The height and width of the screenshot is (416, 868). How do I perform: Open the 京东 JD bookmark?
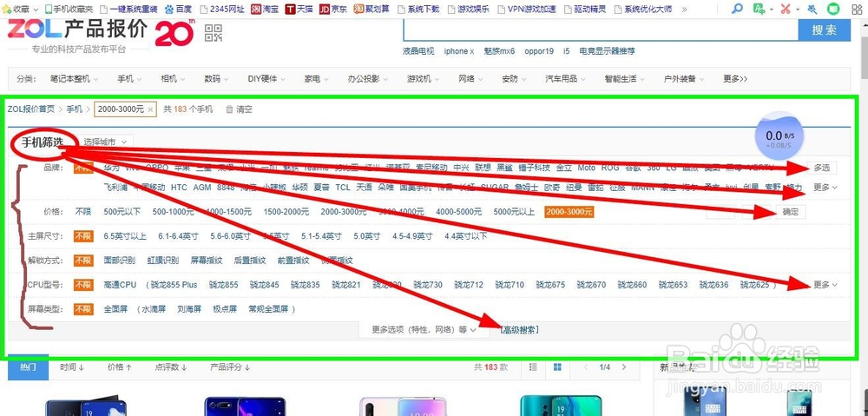(333, 9)
